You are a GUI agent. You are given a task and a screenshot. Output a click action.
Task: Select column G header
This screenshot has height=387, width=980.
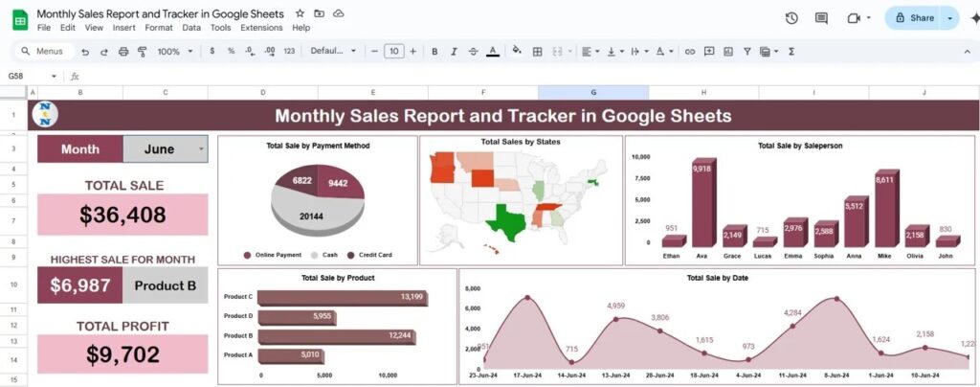pos(593,93)
